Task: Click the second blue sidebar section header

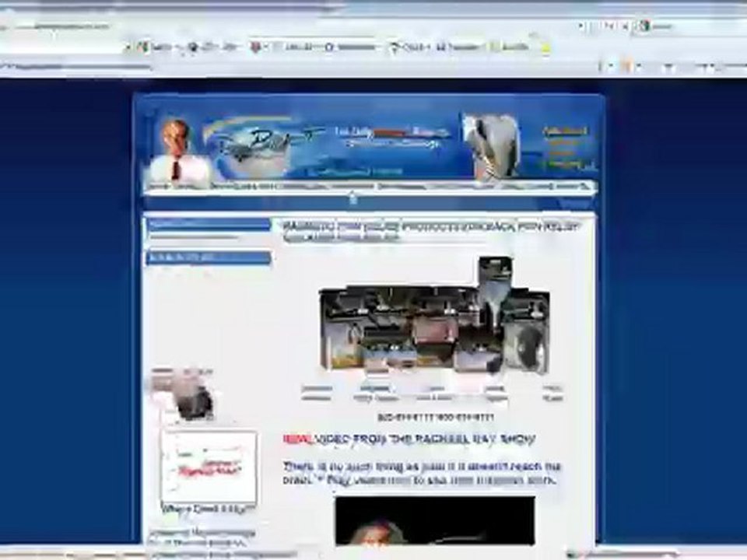Action: point(209,257)
